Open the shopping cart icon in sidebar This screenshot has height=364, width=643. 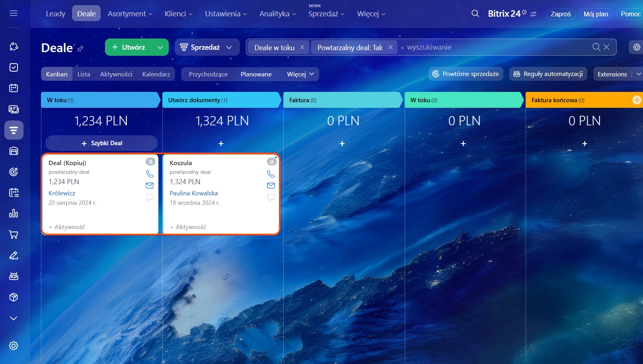click(14, 235)
